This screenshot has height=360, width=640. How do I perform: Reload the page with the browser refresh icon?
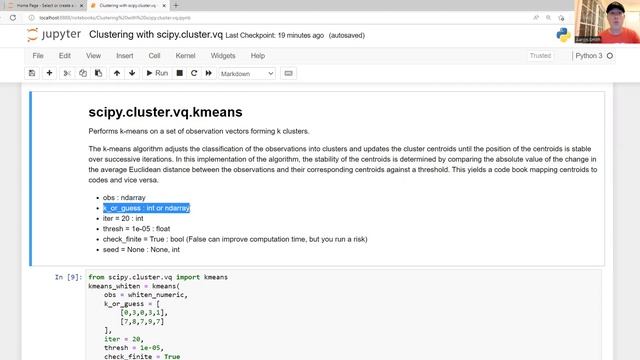point(13,18)
